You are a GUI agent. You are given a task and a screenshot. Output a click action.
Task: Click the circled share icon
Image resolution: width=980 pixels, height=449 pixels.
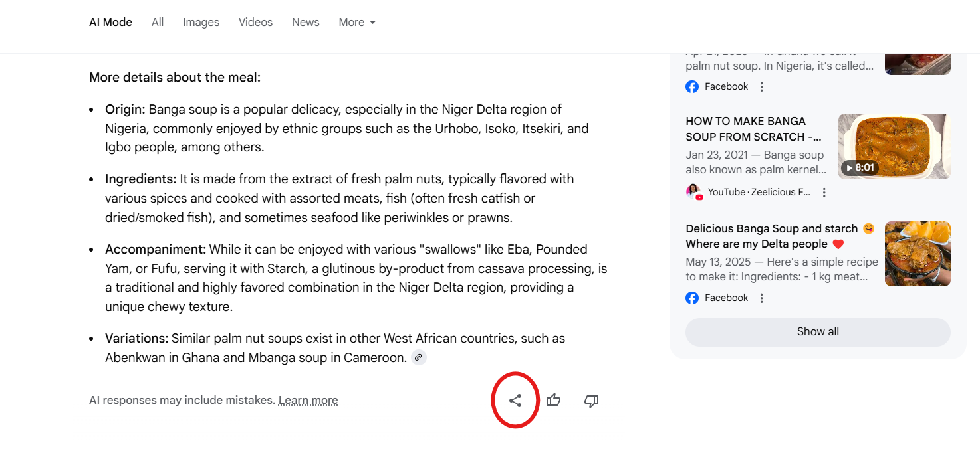coord(515,400)
